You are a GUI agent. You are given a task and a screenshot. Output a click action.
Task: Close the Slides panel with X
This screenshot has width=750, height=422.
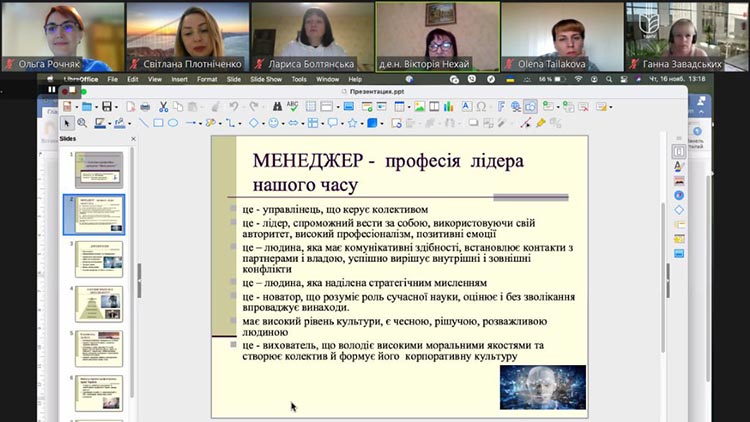click(133, 139)
